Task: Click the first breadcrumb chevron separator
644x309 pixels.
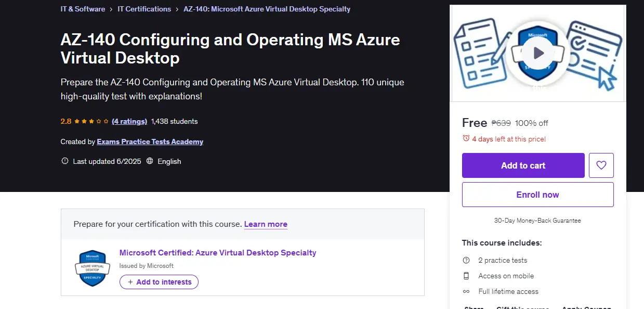Action: click(x=111, y=9)
